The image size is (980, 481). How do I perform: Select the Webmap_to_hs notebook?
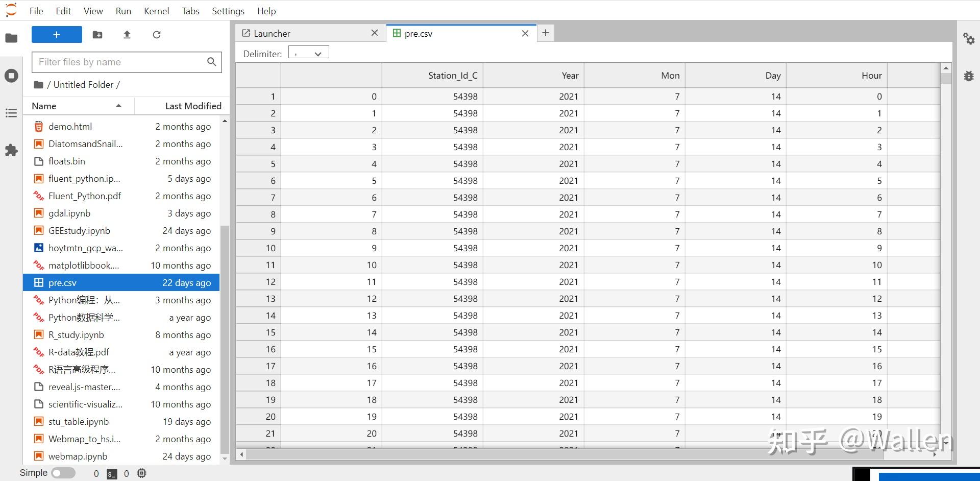click(121, 439)
